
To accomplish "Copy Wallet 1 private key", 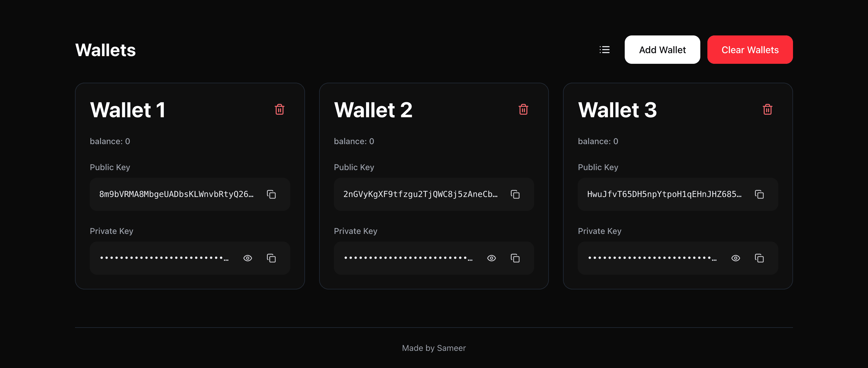I will click(x=272, y=258).
